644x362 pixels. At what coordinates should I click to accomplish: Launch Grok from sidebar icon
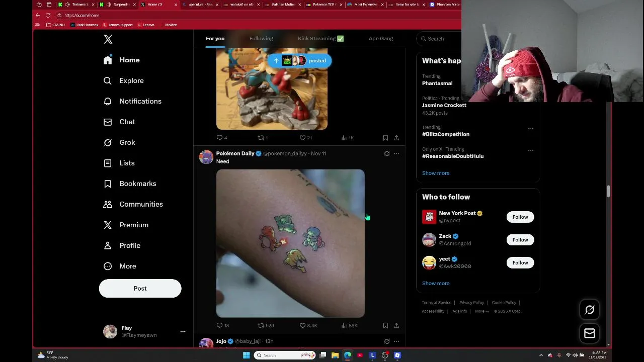(x=108, y=142)
